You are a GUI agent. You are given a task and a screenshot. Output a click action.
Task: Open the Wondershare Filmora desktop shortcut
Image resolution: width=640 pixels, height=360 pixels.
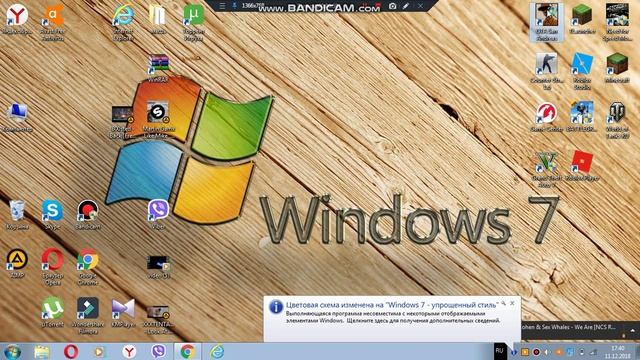click(x=87, y=315)
